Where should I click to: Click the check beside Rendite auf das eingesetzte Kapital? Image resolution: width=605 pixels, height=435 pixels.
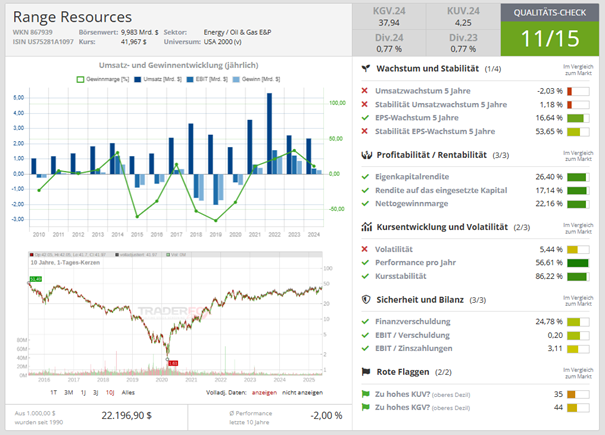(365, 190)
